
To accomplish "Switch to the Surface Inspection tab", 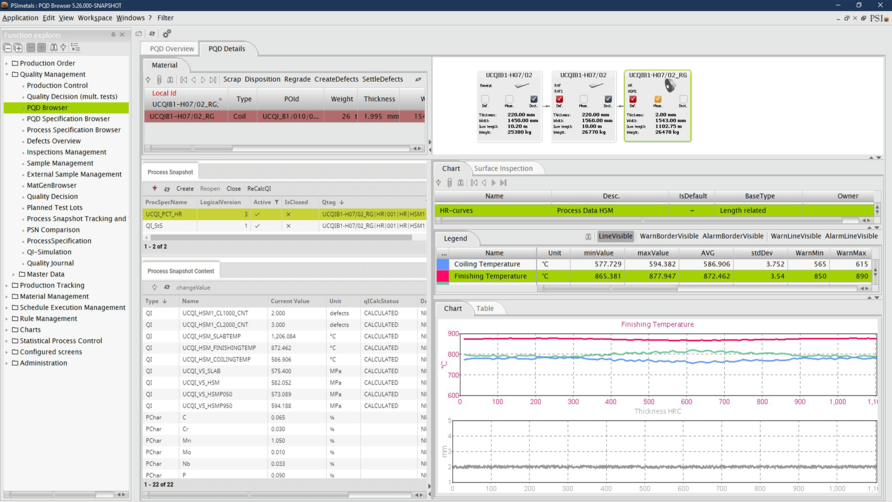I will 503,168.
